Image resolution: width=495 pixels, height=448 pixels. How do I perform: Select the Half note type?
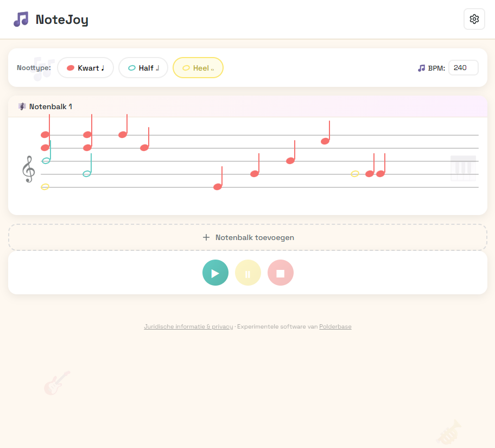point(143,67)
